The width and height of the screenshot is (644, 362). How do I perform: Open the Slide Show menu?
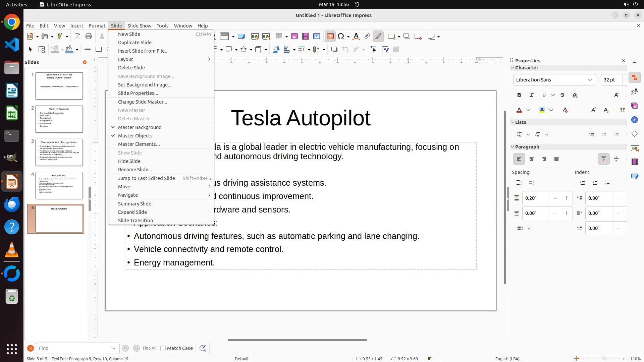pyautogui.click(x=139, y=26)
